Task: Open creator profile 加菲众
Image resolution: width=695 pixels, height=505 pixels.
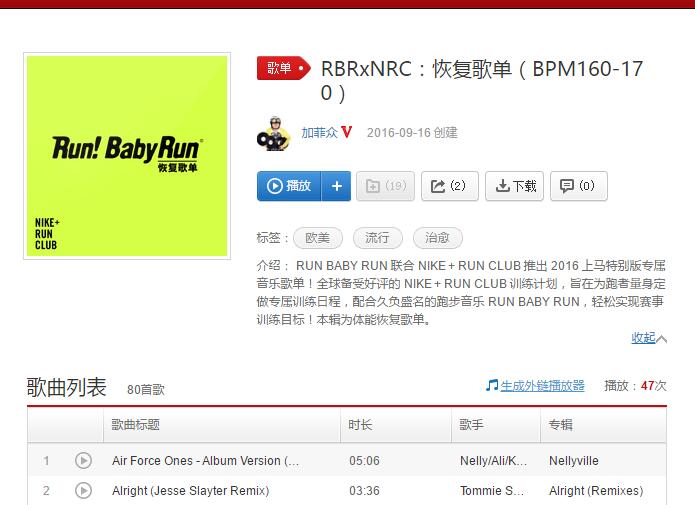Action: point(320,133)
